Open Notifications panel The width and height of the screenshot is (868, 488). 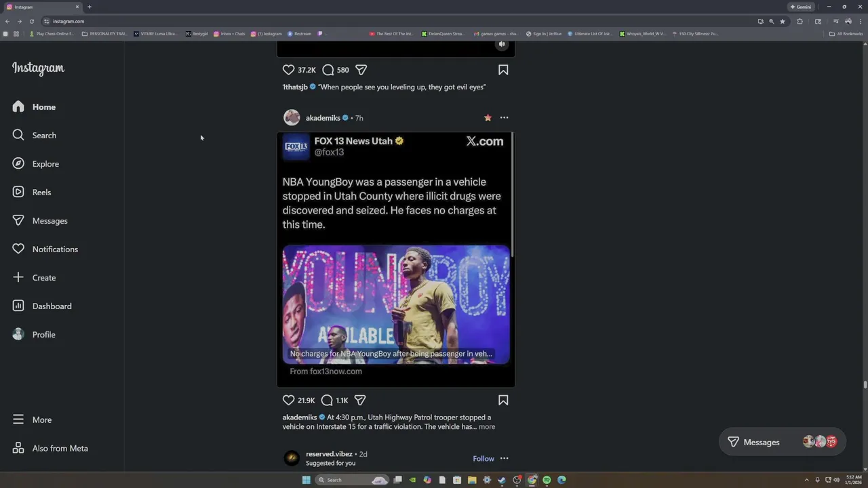(45, 249)
